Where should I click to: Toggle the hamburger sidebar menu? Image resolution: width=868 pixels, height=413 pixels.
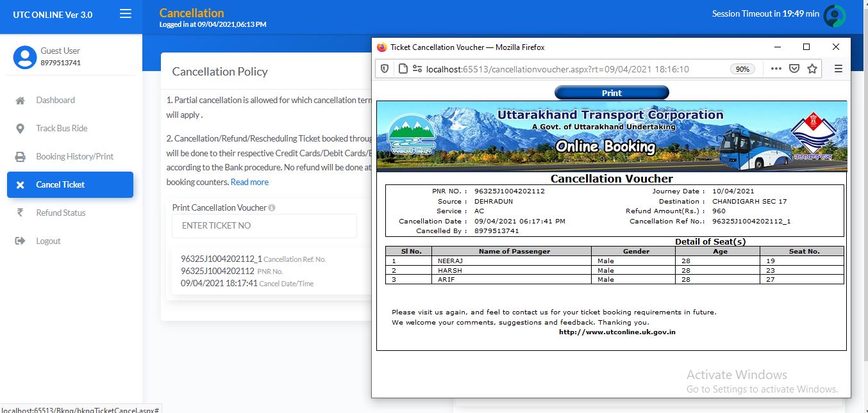point(126,13)
